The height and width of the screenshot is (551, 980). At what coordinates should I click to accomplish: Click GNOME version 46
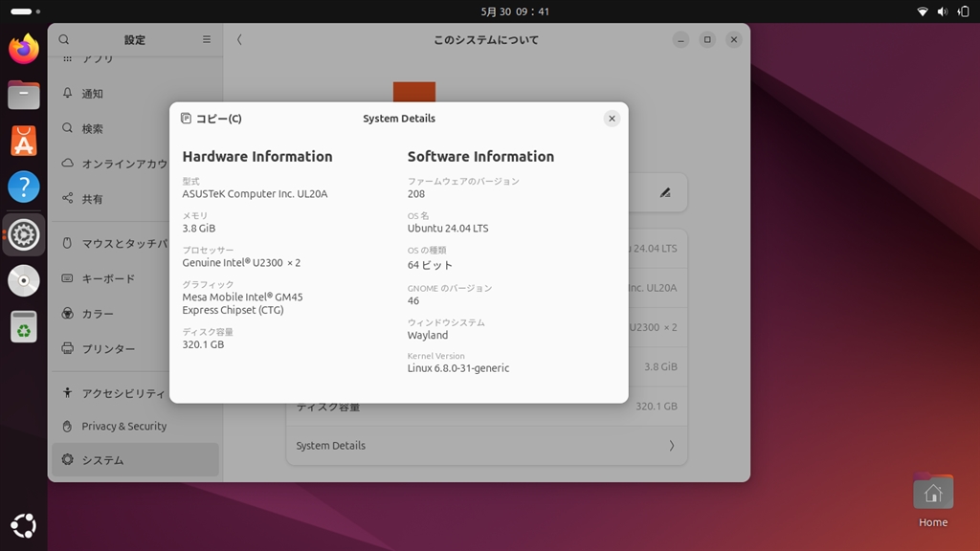(x=413, y=300)
